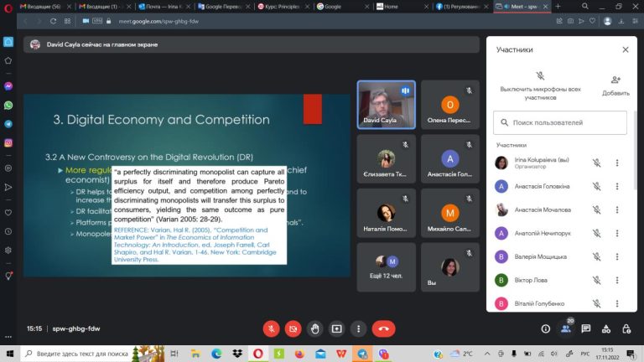Open options for Irina Kolupaieva

coord(617,163)
